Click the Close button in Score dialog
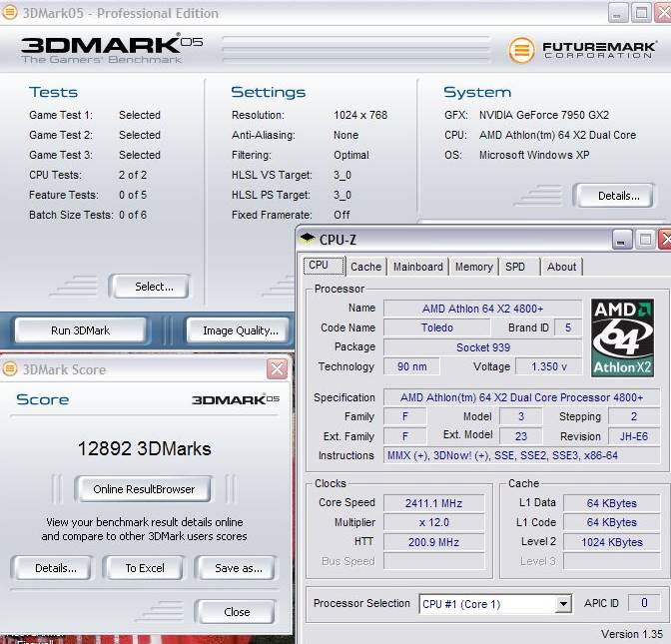 point(236,612)
